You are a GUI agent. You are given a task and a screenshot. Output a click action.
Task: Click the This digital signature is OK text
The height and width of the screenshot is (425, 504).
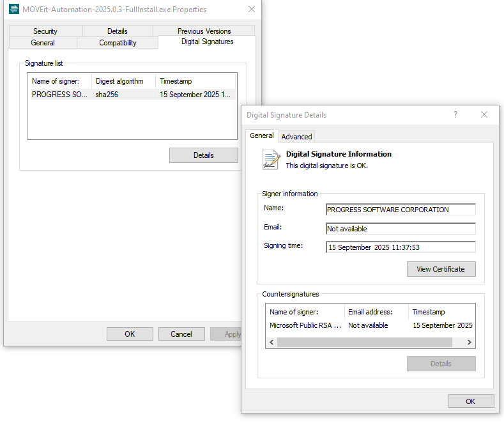click(x=327, y=166)
